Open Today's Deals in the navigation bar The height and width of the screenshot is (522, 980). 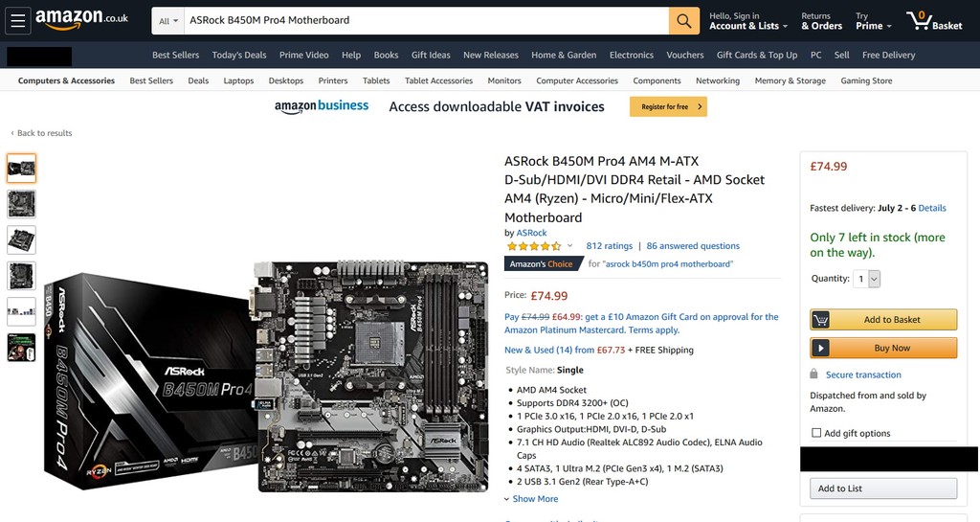tap(238, 55)
